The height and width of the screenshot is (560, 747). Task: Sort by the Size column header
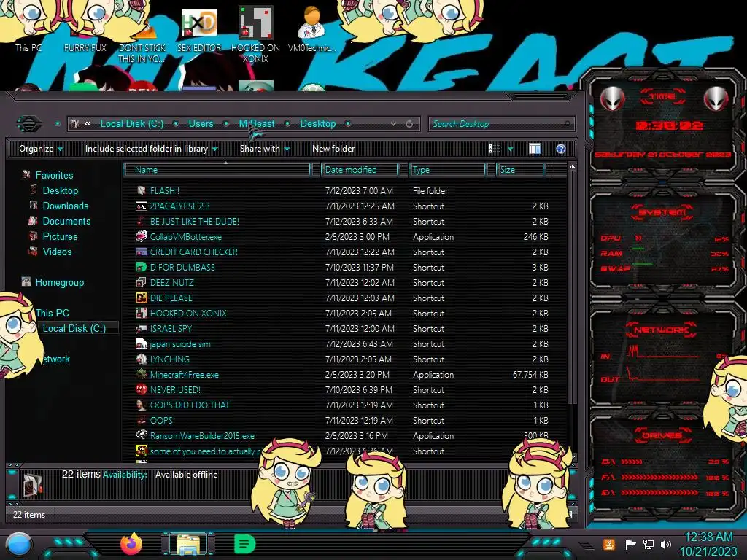tap(520, 170)
